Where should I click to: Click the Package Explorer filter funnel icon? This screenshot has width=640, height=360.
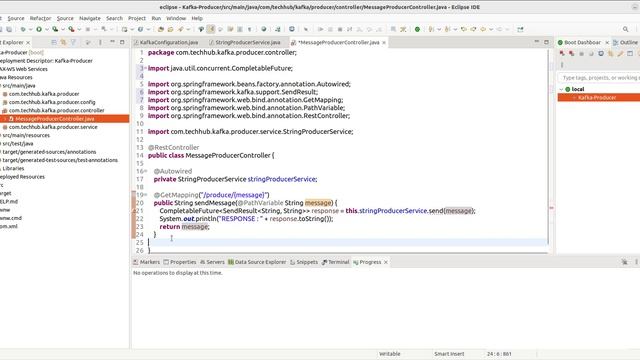(73, 42)
